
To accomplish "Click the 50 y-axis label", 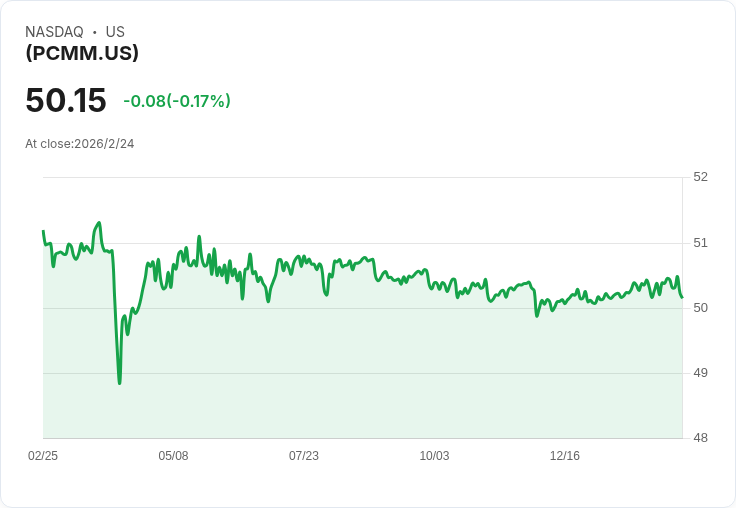I will pos(700,308).
